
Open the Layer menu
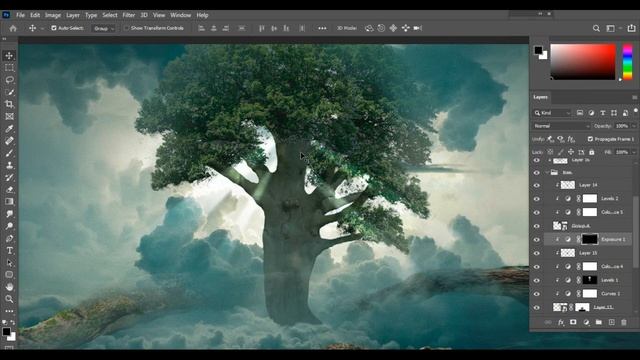[73, 15]
